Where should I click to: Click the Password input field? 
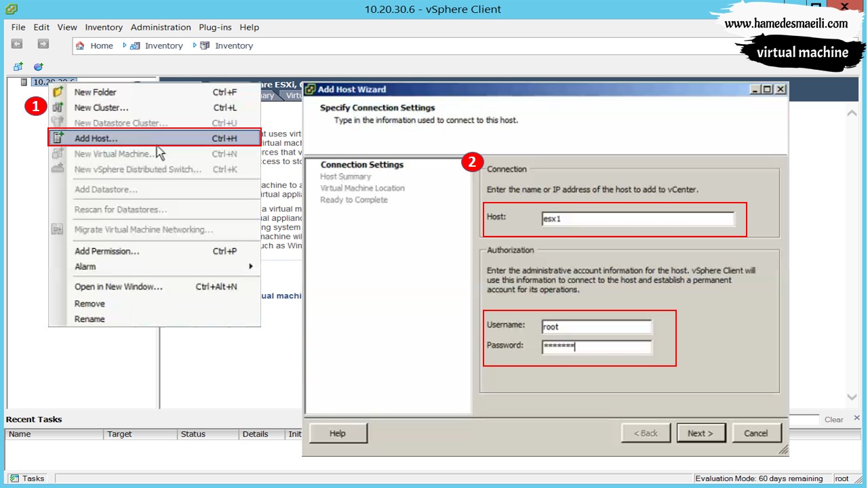tap(597, 347)
